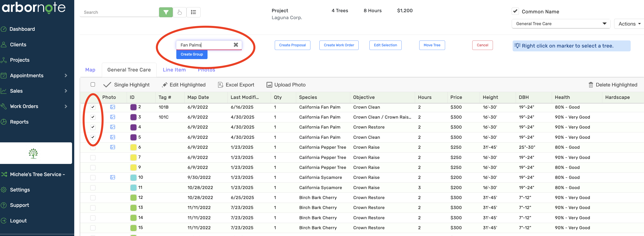Viewport: 644px width, 236px height.
Task: Click Edit Highlighted pencil icon
Action: click(165, 85)
